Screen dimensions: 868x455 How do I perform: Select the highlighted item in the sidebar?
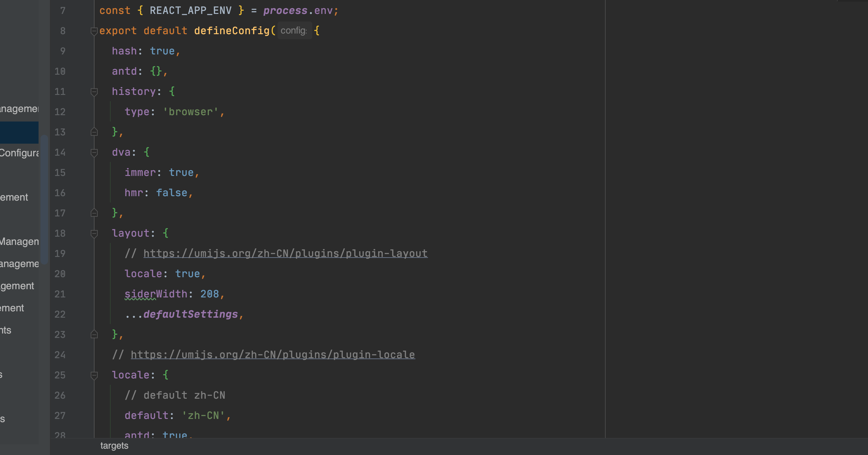coord(19,133)
